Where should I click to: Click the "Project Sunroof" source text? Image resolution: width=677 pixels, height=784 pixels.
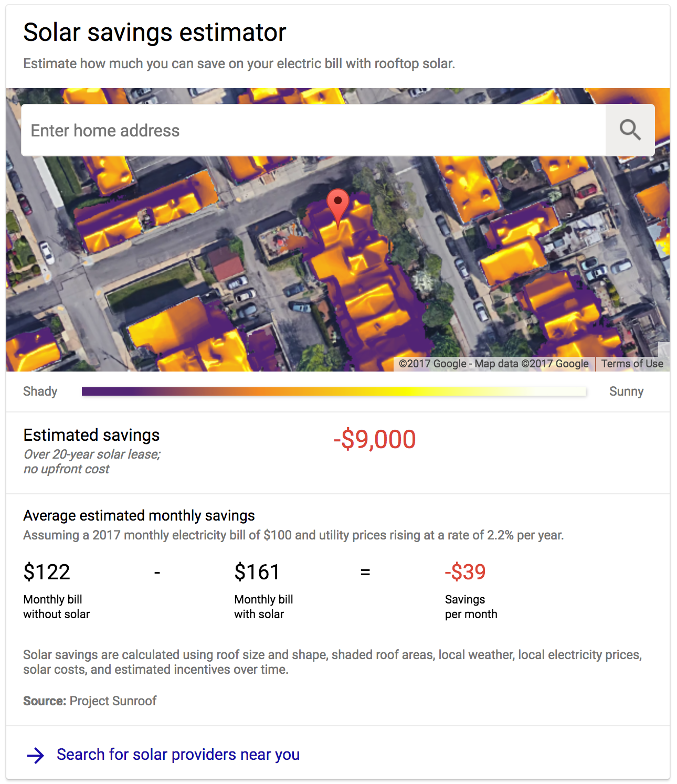tap(113, 701)
